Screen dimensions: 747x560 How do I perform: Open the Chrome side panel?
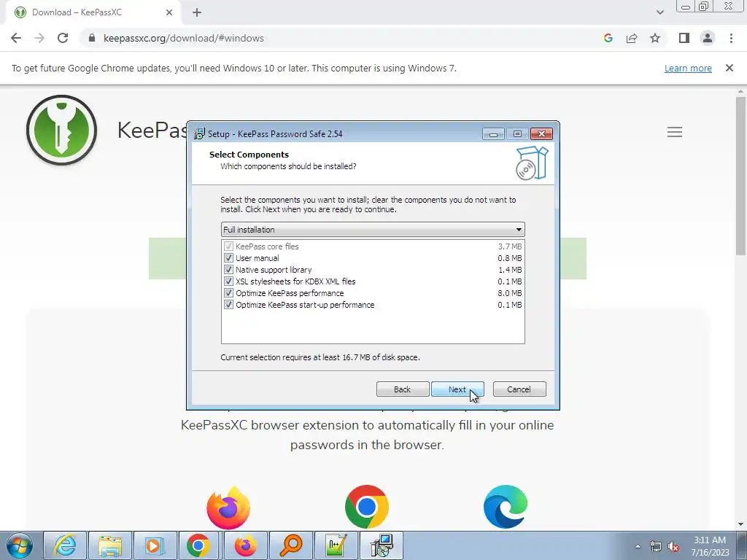pos(684,38)
